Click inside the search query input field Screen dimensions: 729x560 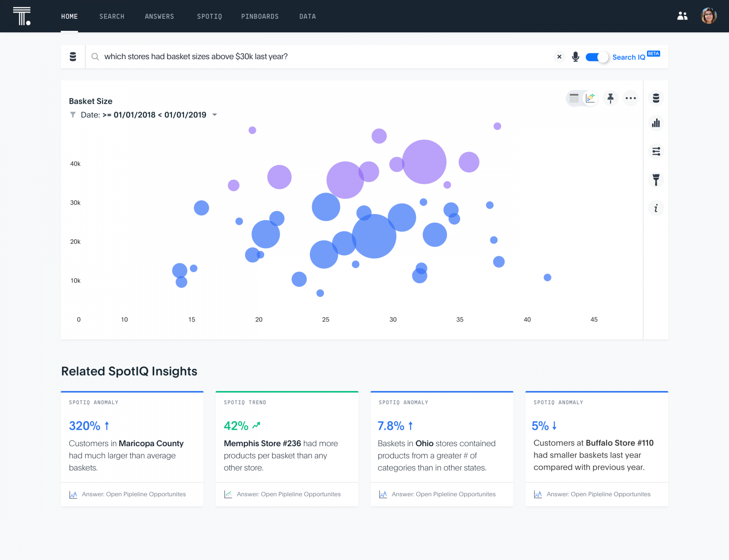coord(319,57)
